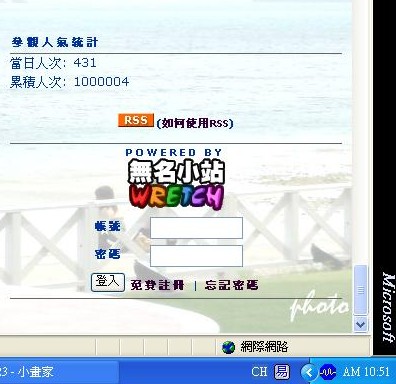Click the vertical scrollbar thumb

pos(360,290)
